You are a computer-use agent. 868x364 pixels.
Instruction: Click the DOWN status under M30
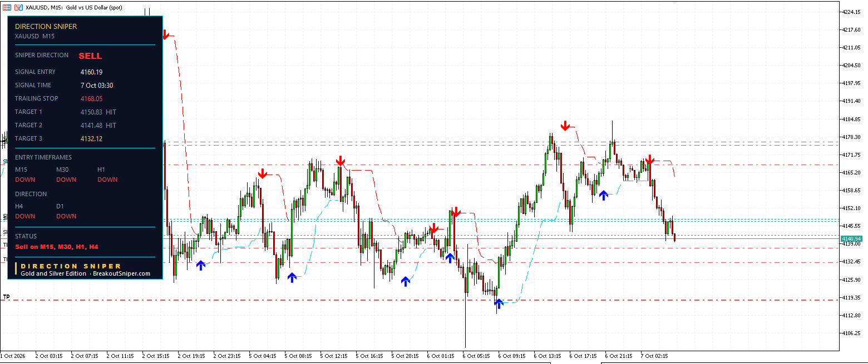click(x=66, y=179)
